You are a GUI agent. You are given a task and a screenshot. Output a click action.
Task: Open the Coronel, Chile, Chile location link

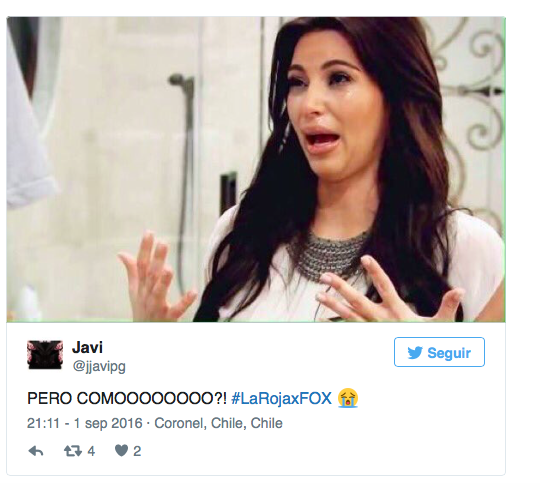pos(218,424)
